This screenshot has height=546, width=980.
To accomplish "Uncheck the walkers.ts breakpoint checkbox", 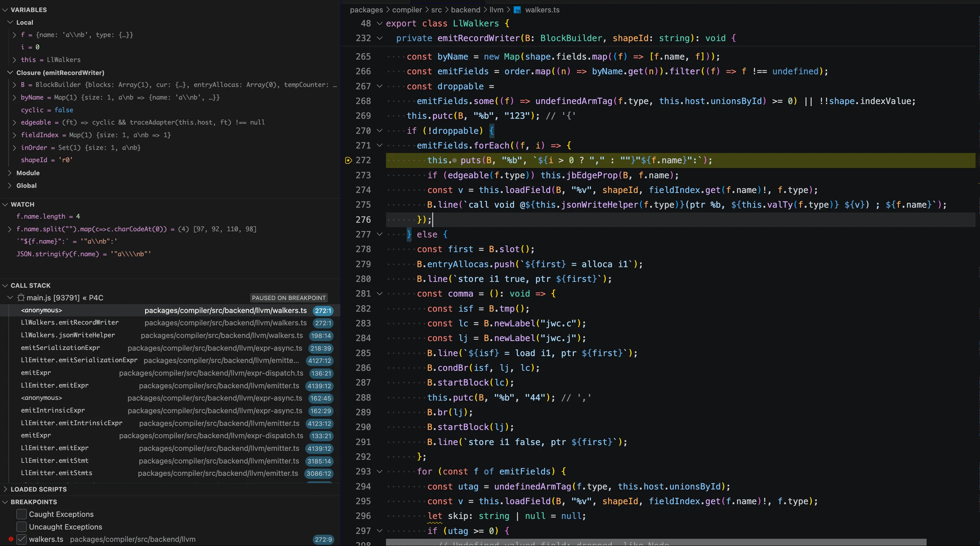I will point(22,539).
